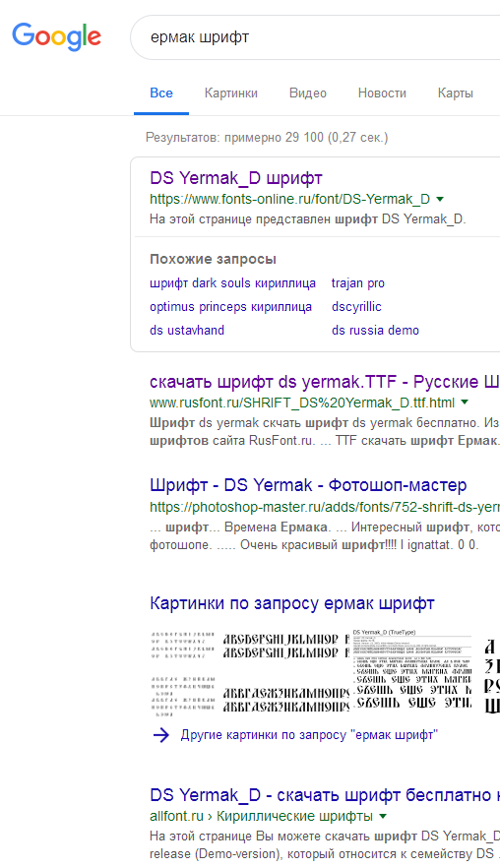Click the arrow icon before 'Другие картинки'
The image size is (500, 868).
(161, 735)
